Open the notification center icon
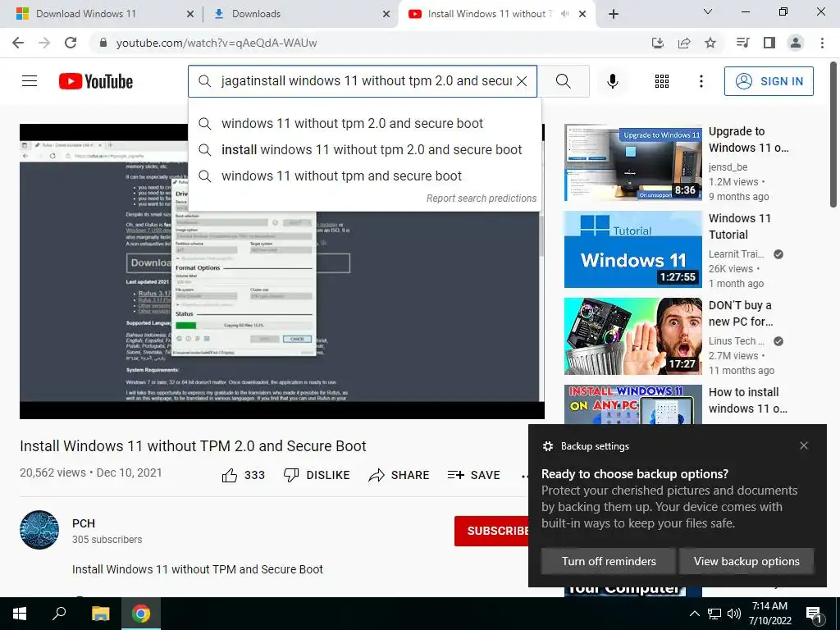This screenshot has width=840, height=630. pos(814,614)
